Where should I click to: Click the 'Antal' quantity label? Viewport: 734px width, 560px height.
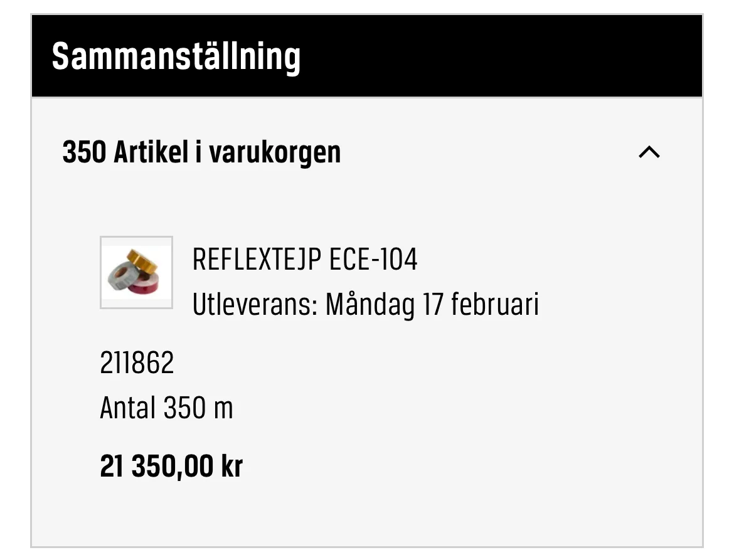point(127,408)
